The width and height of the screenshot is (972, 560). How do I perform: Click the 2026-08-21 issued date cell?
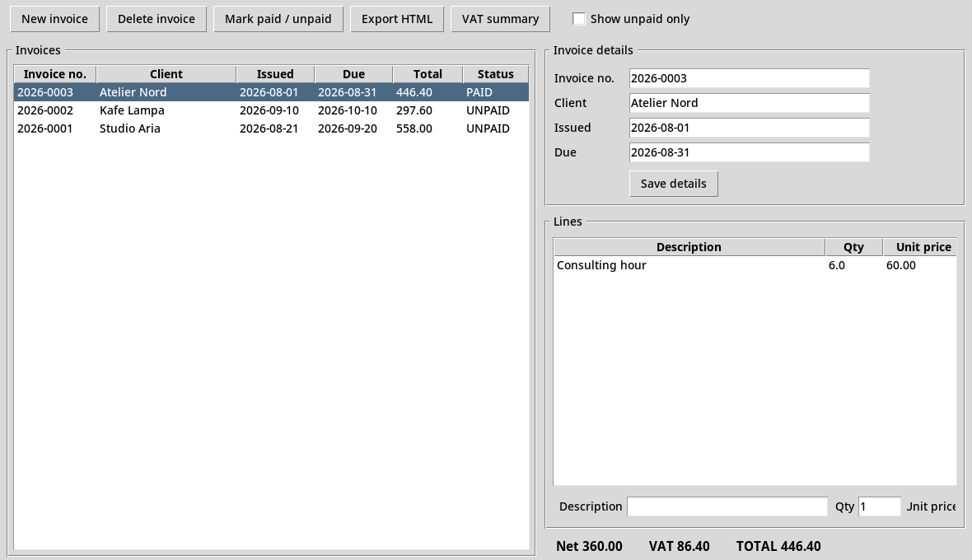point(269,128)
